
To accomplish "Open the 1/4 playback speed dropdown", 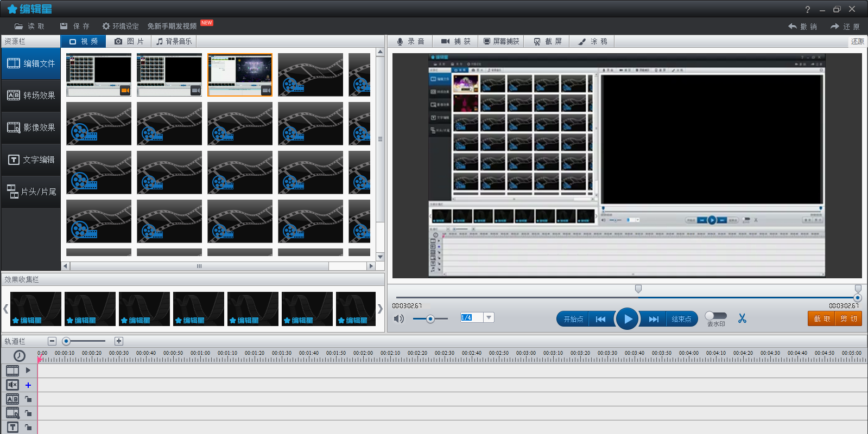I will pyautogui.click(x=489, y=317).
